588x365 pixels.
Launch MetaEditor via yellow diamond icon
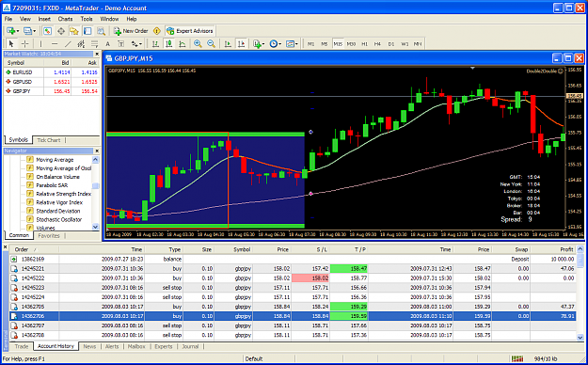(x=157, y=31)
